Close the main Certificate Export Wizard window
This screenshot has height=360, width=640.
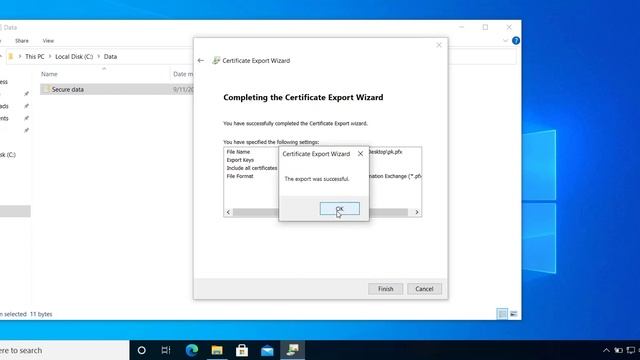[439, 45]
